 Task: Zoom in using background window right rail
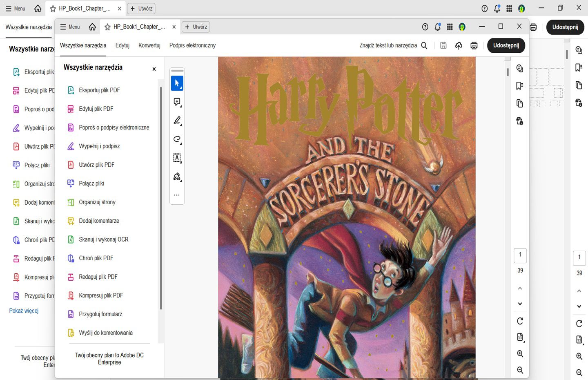(x=579, y=356)
